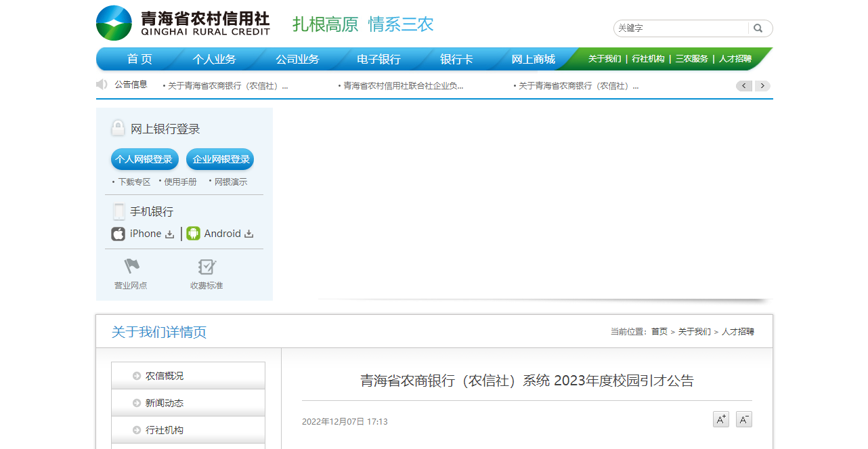This screenshot has height=449, width=868.
Task: Show previous announcement with left arrow
Action: 744,86
